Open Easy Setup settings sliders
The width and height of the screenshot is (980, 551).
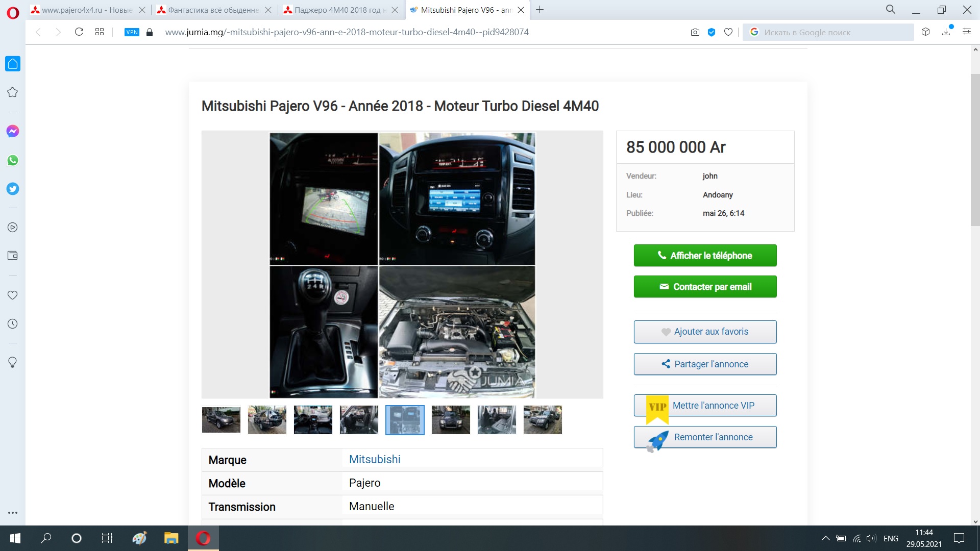(966, 32)
